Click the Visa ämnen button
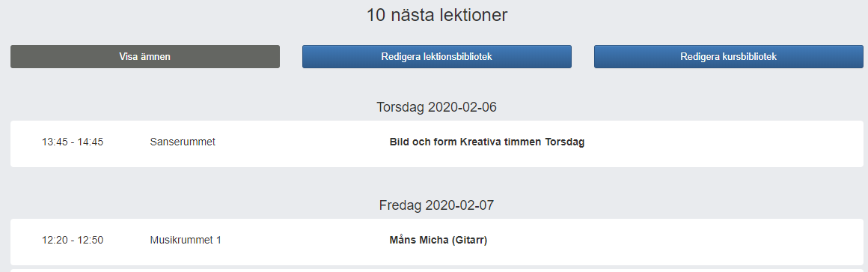 point(145,56)
